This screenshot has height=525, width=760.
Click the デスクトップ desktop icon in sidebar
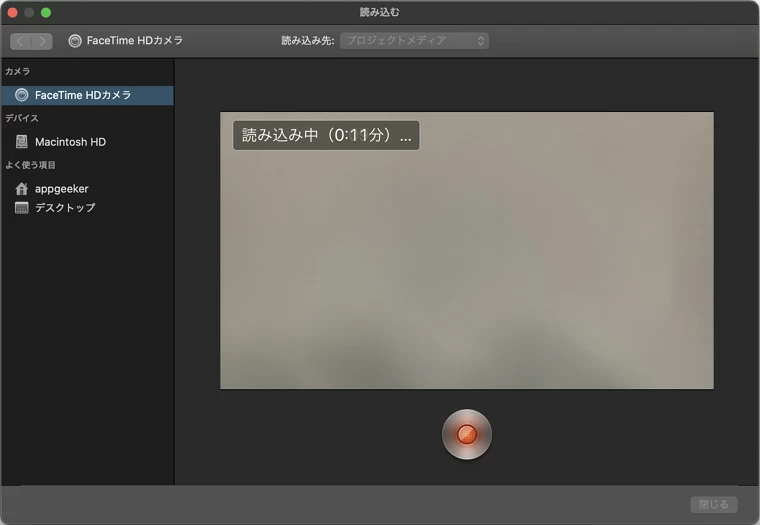tap(21, 208)
